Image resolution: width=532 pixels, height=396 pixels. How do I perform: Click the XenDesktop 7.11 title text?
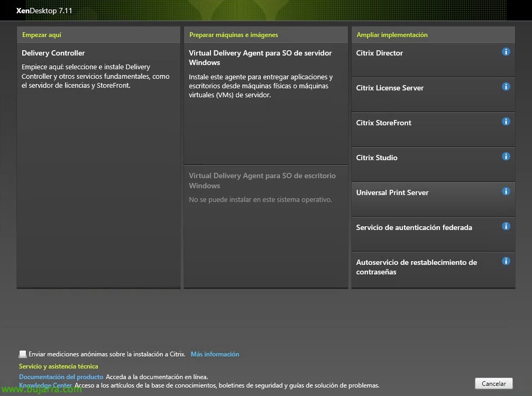tap(44, 11)
